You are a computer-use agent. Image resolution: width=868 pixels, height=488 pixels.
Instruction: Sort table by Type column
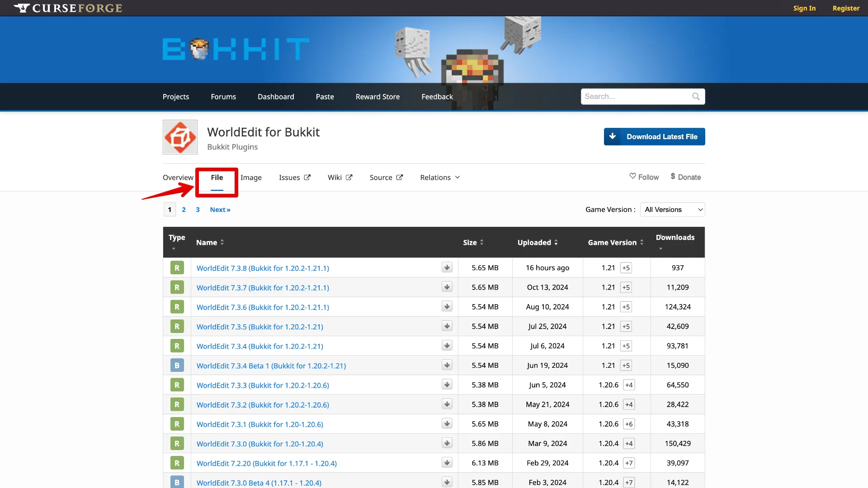177,242
